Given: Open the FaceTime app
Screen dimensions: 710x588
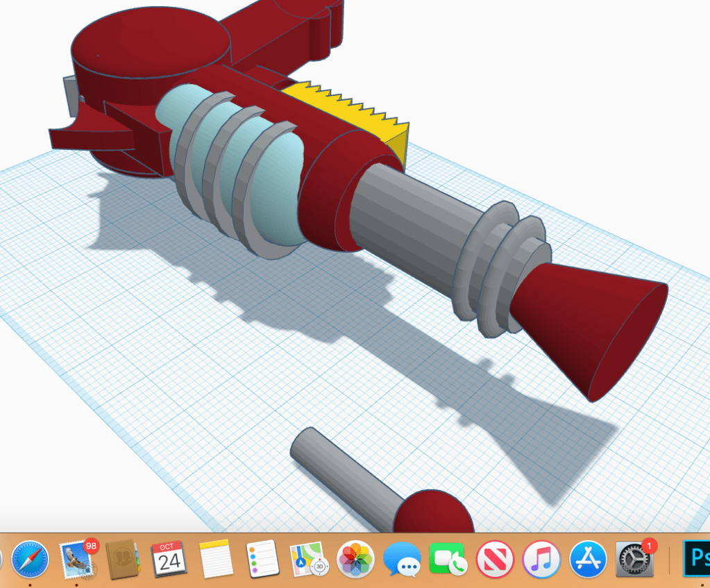Looking at the screenshot, I should [x=448, y=559].
